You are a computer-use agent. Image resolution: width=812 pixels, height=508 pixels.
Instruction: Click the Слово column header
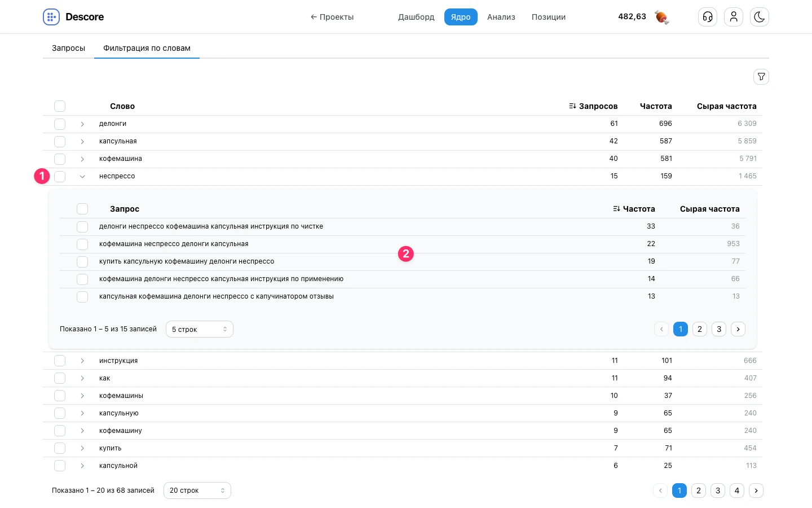[122, 106]
